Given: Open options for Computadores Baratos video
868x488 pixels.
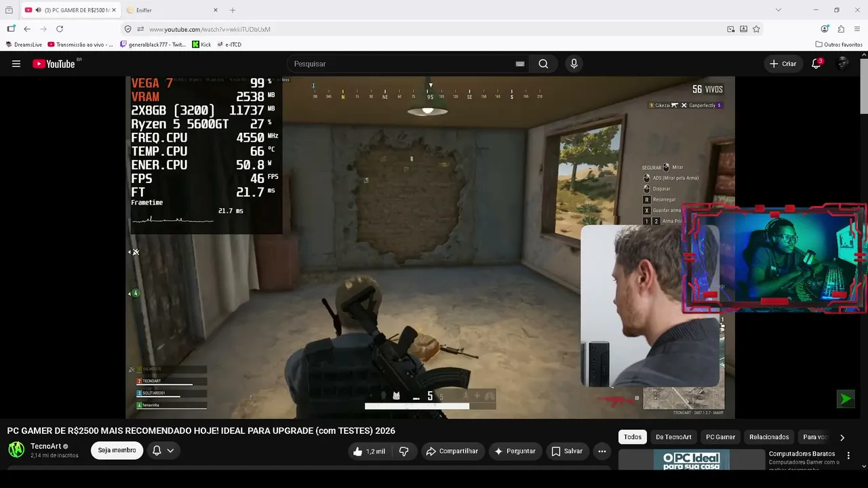Looking at the screenshot, I should (x=848, y=455).
